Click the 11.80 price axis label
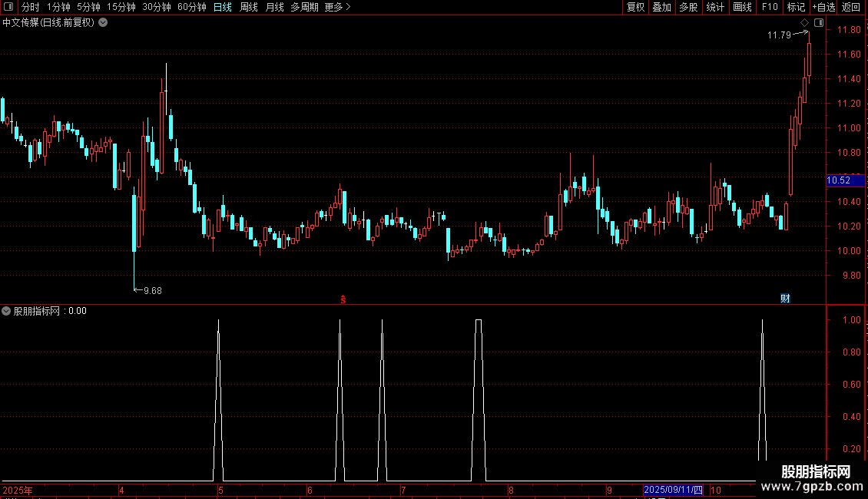The width and height of the screenshot is (868, 499). [849, 30]
